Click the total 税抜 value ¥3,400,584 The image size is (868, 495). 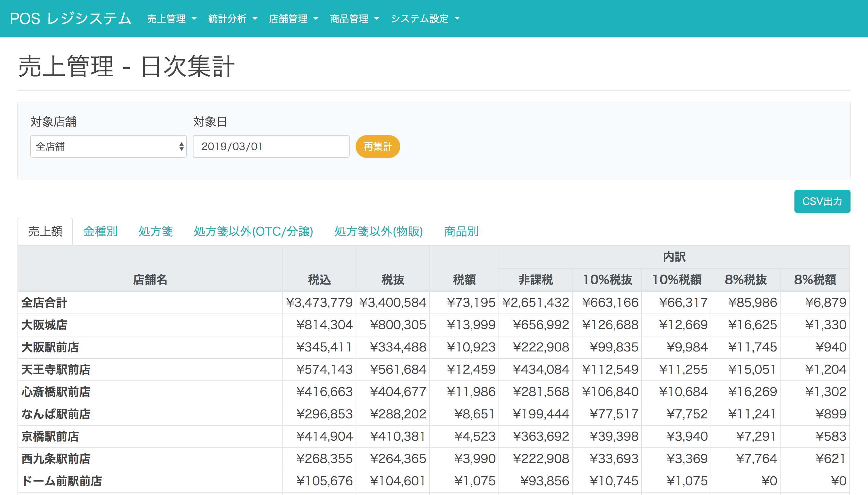[392, 303]
